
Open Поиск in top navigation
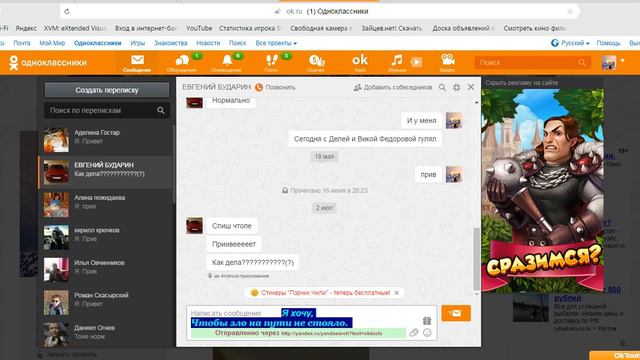tap(238, 43)
